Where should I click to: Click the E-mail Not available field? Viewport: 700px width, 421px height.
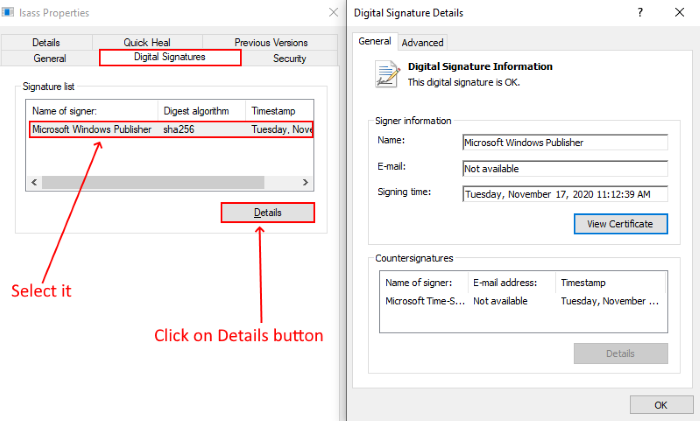pyautogui.click(x=565, y=169)
